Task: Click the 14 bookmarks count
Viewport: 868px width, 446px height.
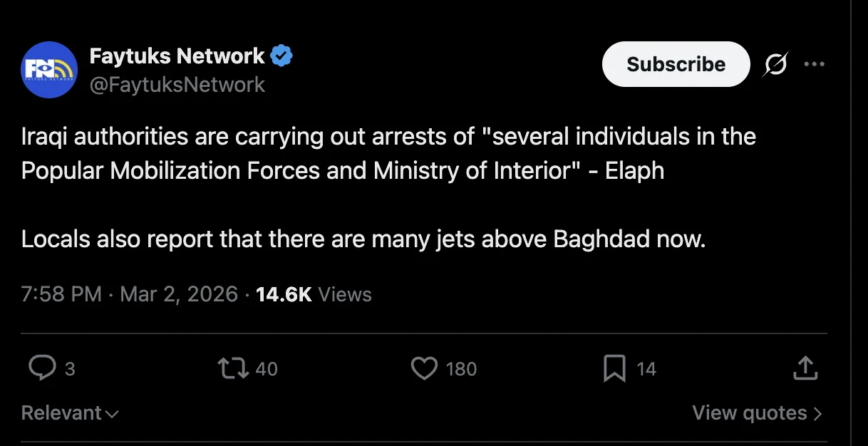Action: (x=646, y=369)
